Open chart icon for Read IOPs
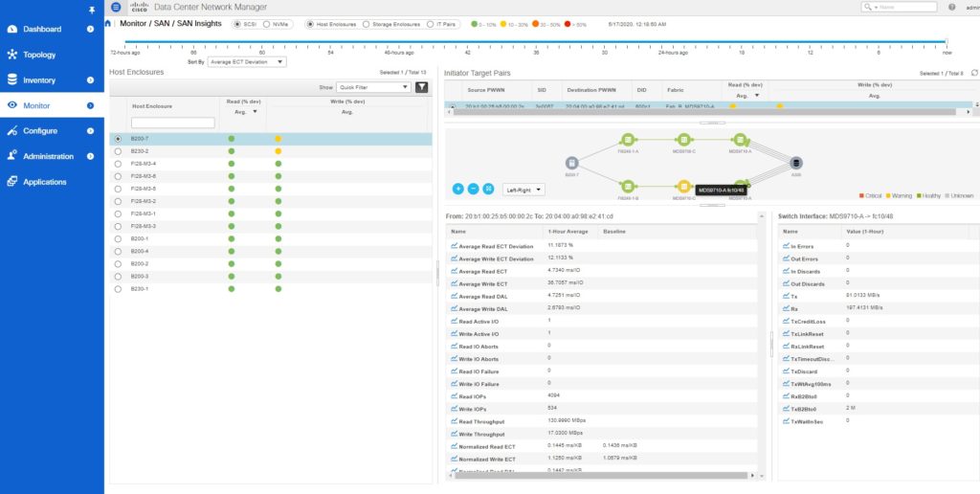Image resolution: width=980 pixels, height=494 pixels. pos(454,396)
